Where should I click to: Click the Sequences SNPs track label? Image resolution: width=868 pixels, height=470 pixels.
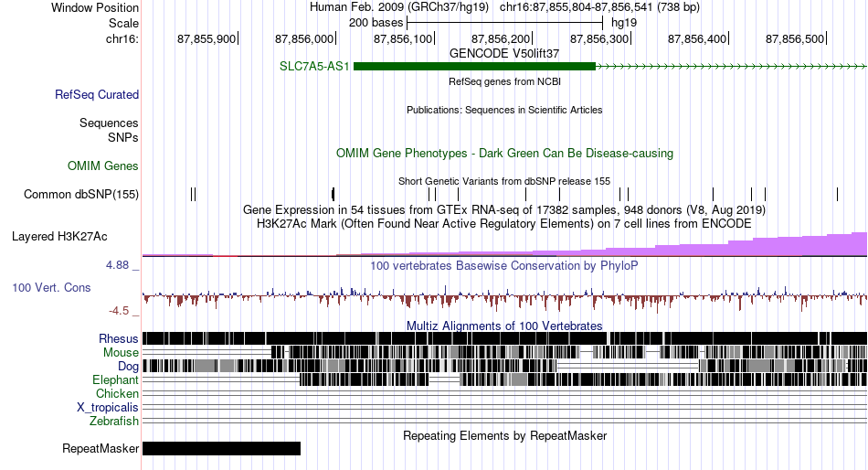point(109,130)
